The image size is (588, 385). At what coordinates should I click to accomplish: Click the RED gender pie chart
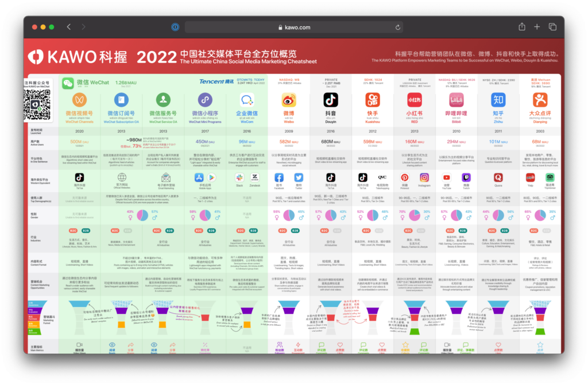click(x=415, y=216)
